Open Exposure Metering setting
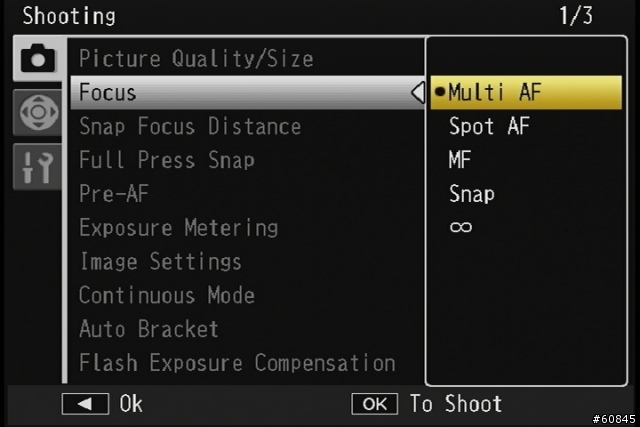Image resolution: width=640 pixels, height=427 pixels. point(179,228)
